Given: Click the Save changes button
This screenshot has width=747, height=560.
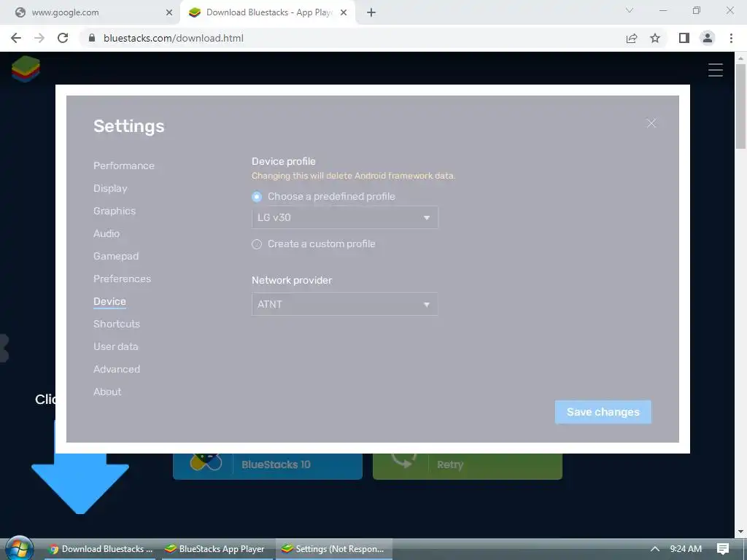Looking at the screenshot, I should 603,412.
